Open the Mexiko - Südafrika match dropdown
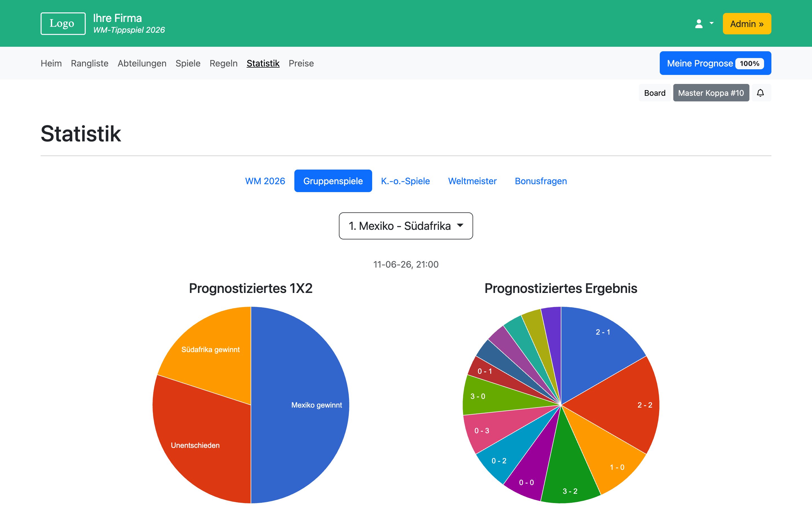Screen dimensions: 812x507 [406, 226]
